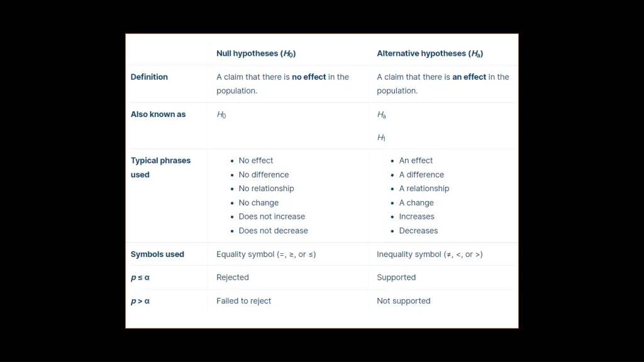Click the 'Also known as' row label

click(158, 114)
